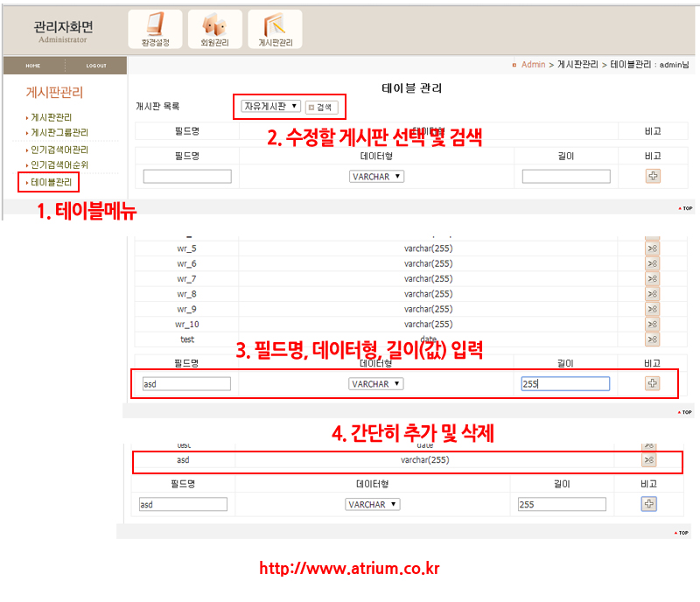Delete the test date field
The image size is (700, 602).
(652, 339)
